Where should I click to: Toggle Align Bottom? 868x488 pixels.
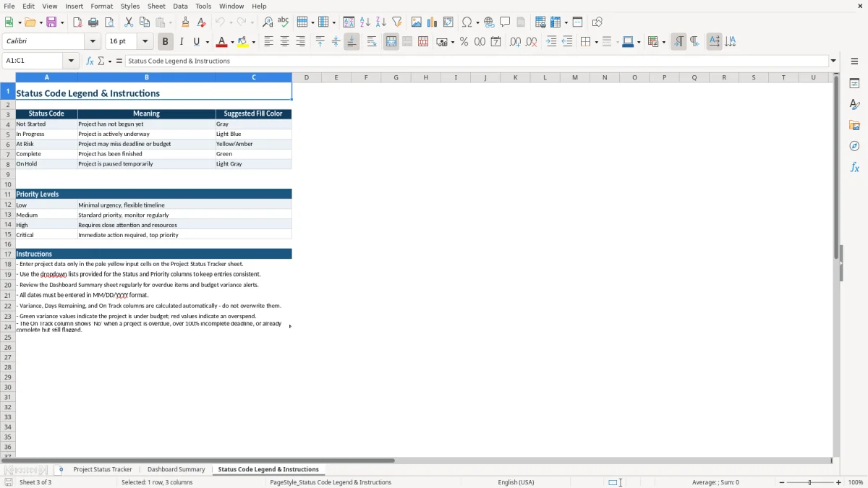click(352, 42)
